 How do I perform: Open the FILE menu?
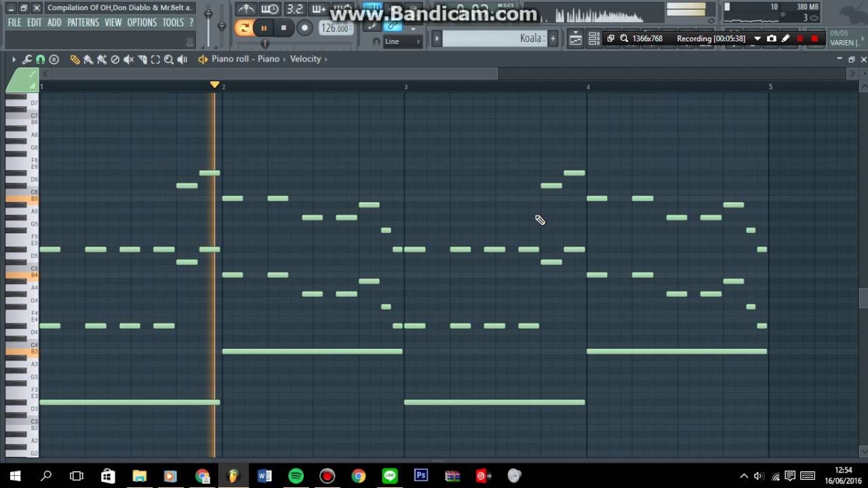click(14, 22)
